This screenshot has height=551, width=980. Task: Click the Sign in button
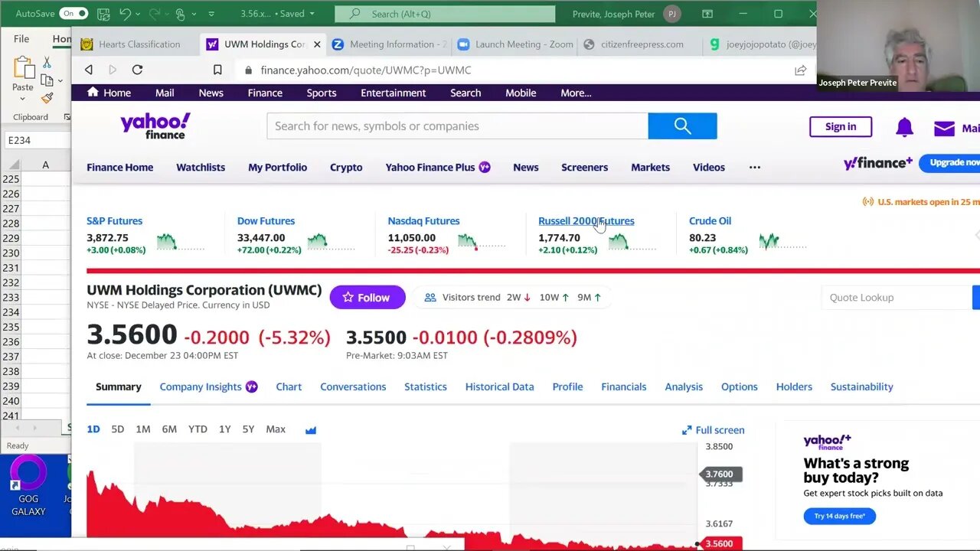[x=841, y=126]
